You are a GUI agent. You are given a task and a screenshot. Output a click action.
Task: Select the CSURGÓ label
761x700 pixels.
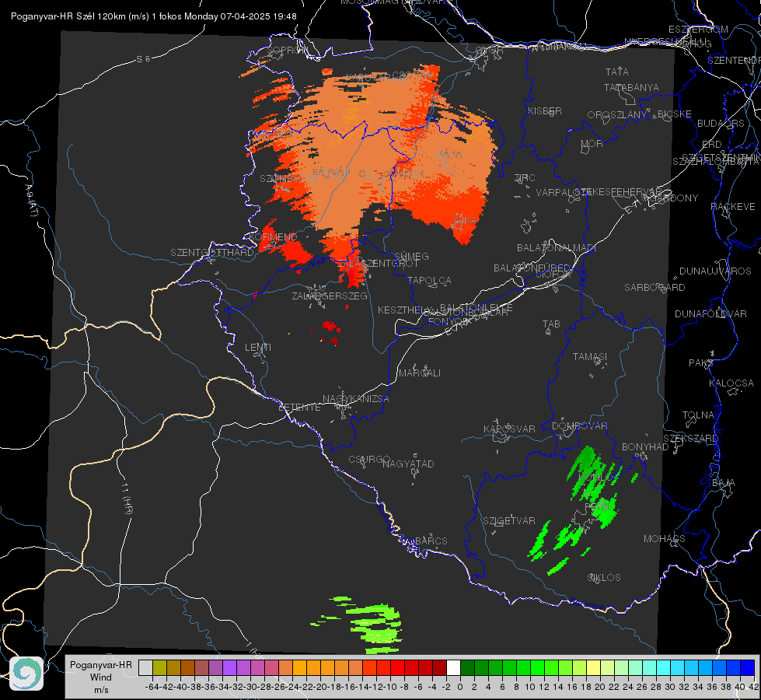369,460
